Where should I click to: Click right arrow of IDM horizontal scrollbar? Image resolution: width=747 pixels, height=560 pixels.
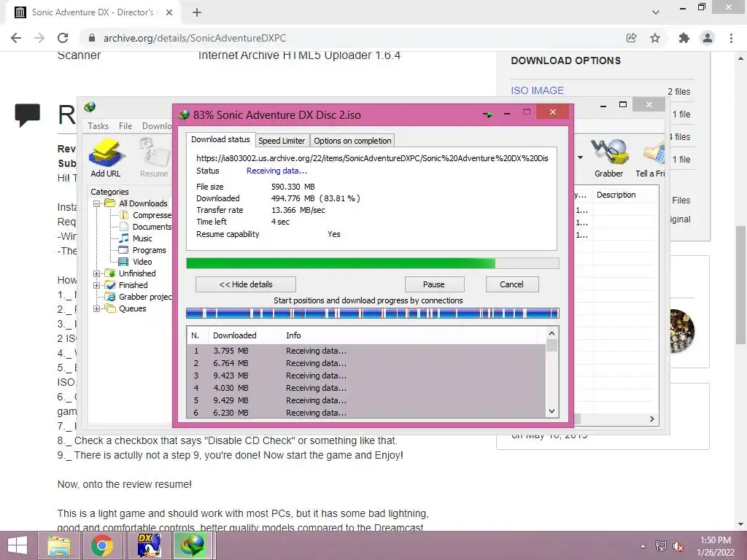[651, 419]
